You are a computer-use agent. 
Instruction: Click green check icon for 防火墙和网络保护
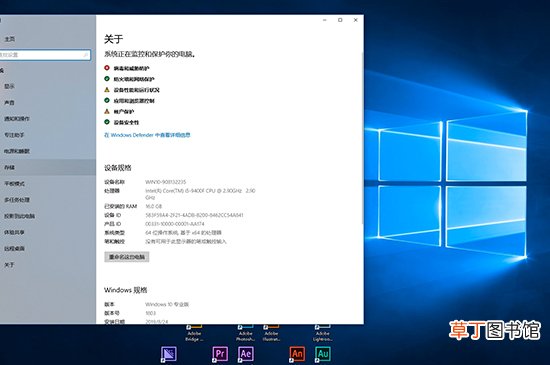[107, 79]
